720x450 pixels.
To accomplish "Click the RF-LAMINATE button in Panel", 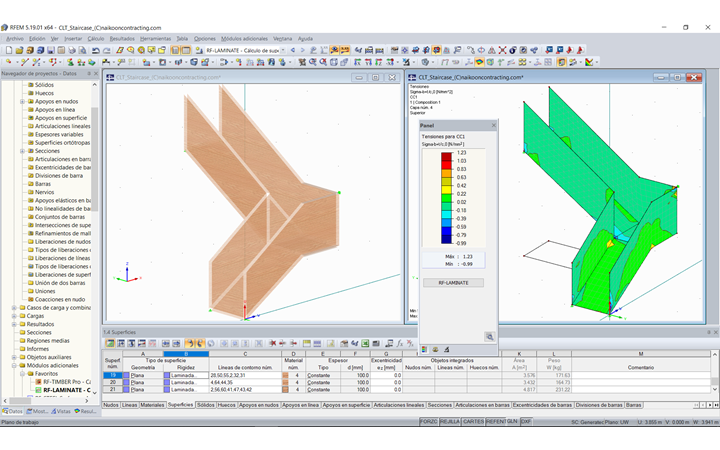I will 453,283.
